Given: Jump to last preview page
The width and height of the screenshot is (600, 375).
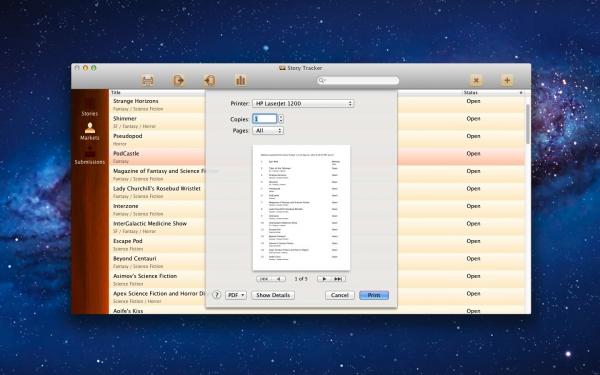Looking at the screenshot, I should (338, 279).
